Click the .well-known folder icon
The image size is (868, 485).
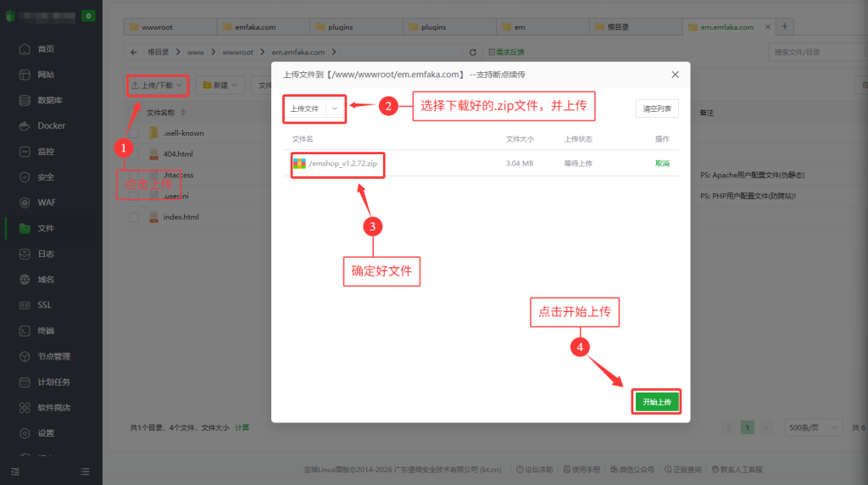click(x=154, y=133)
